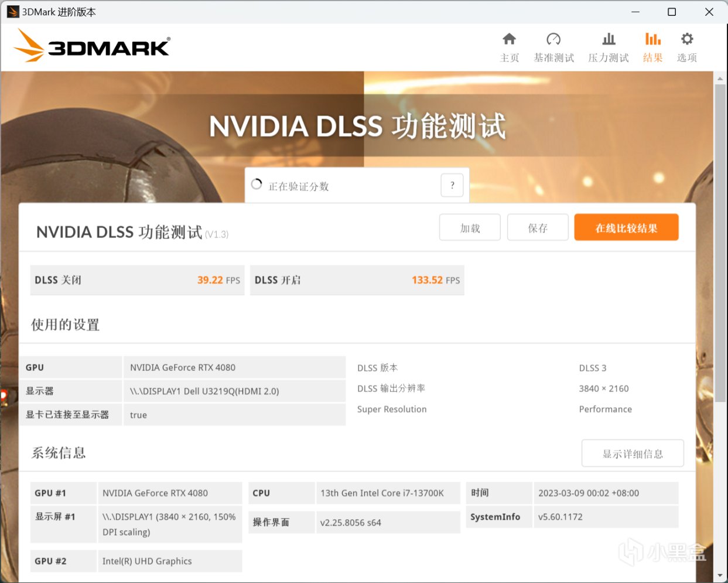Maximize the 3DMark window

672,12
